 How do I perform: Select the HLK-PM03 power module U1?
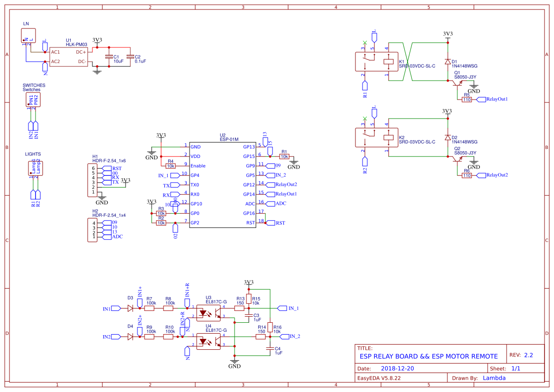click(69, 58)
